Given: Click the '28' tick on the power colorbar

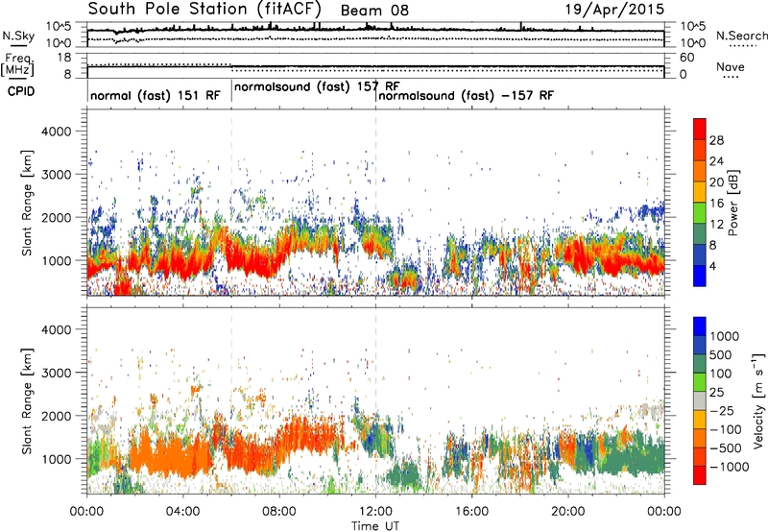Looking at the screenshot, I should tap(716, 140).
